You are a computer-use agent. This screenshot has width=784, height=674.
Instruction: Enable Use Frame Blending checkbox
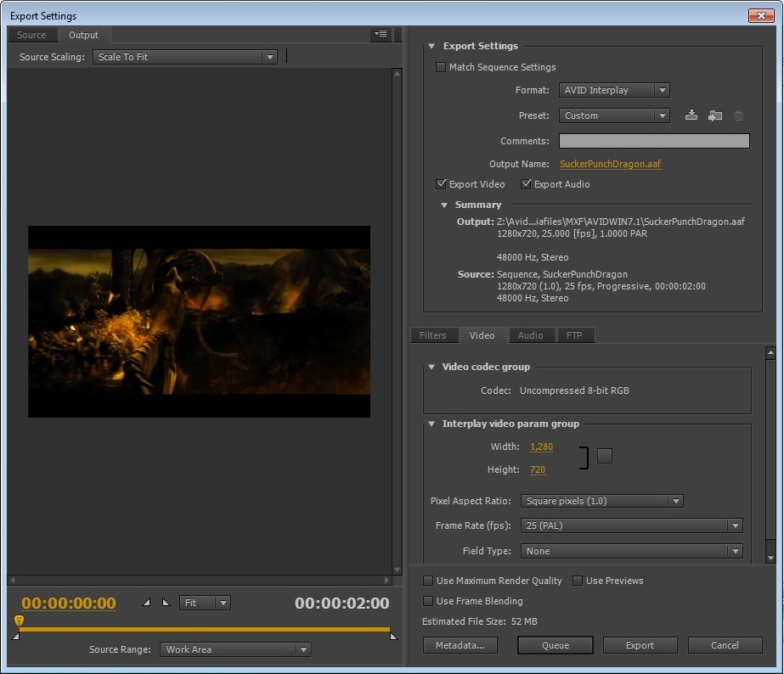428,601
